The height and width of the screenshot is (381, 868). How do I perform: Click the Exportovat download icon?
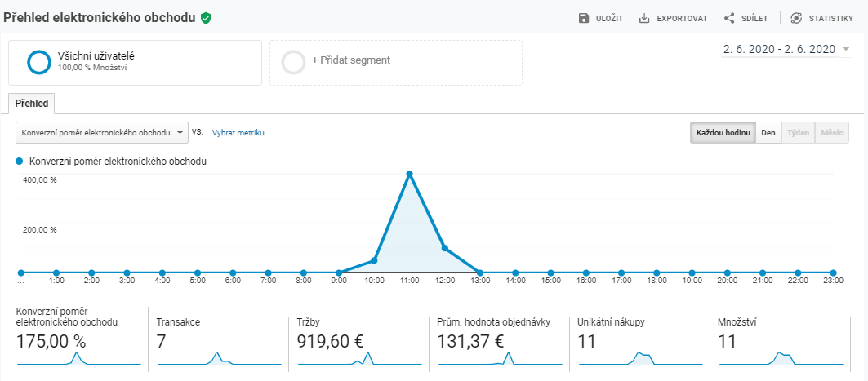[644, 18]
